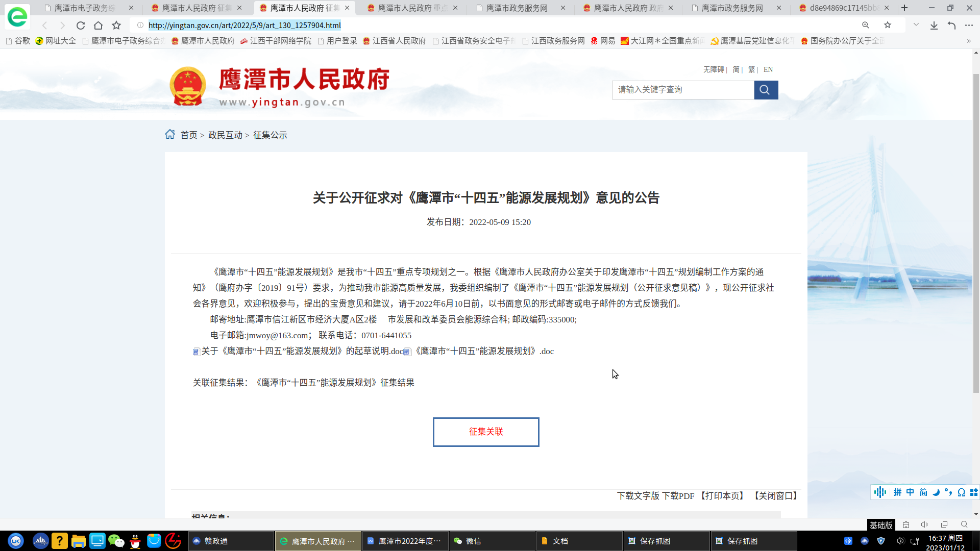Open 江西政务服务网 bookmark
This screenshot has width=980, height=551.
(553, 41)
